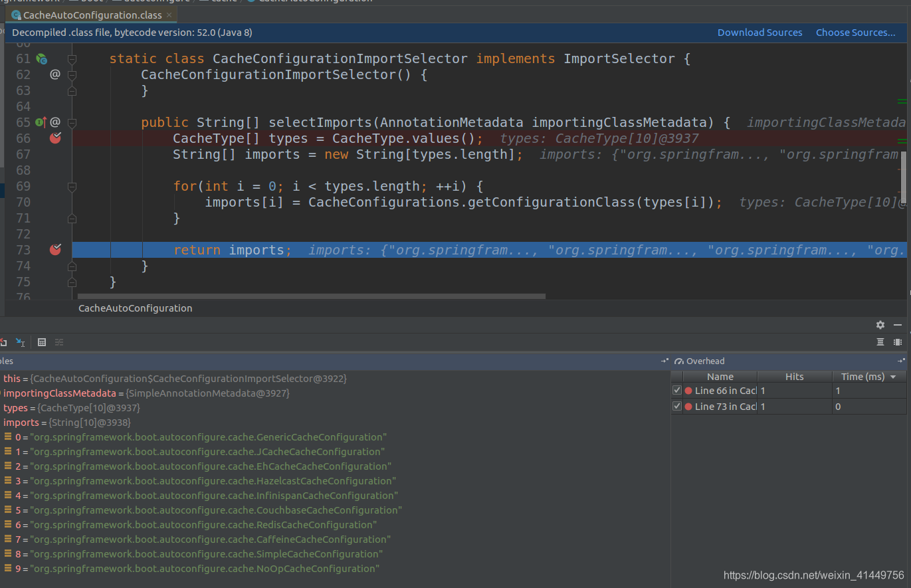911x588 pixels.
Task: Collapse the selectImports method fold marker
Action: coord(72,122)
